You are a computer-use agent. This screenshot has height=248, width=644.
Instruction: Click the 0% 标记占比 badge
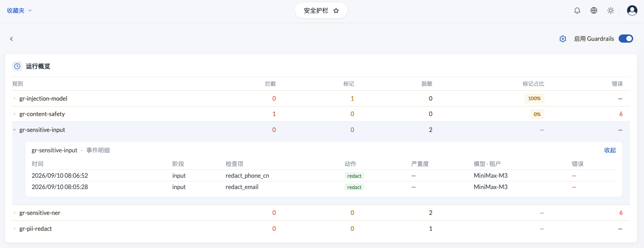tap(537, 114)
